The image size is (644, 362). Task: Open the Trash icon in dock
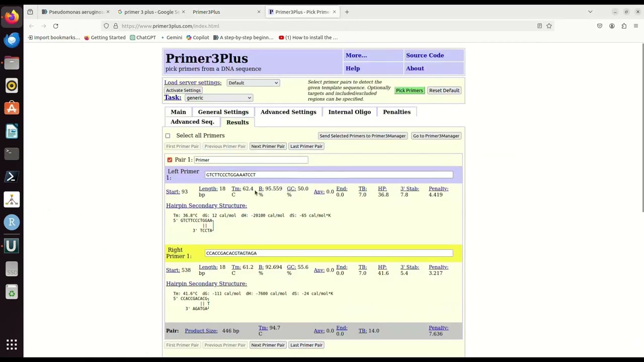12,292
